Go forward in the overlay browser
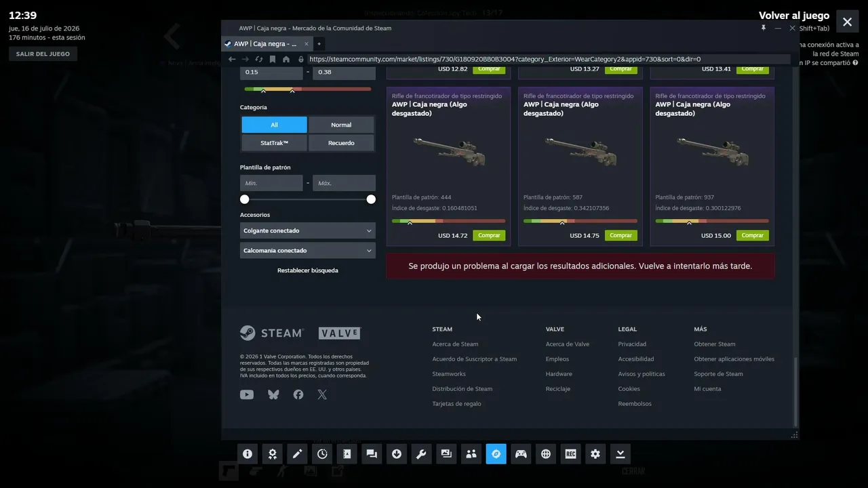 245,59
